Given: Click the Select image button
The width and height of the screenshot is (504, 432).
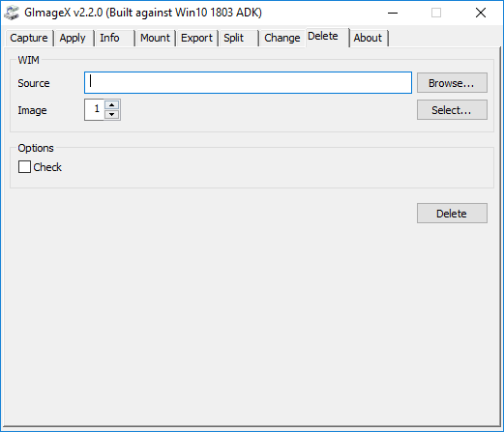Looking at the screenshot, I should [452, 110].
